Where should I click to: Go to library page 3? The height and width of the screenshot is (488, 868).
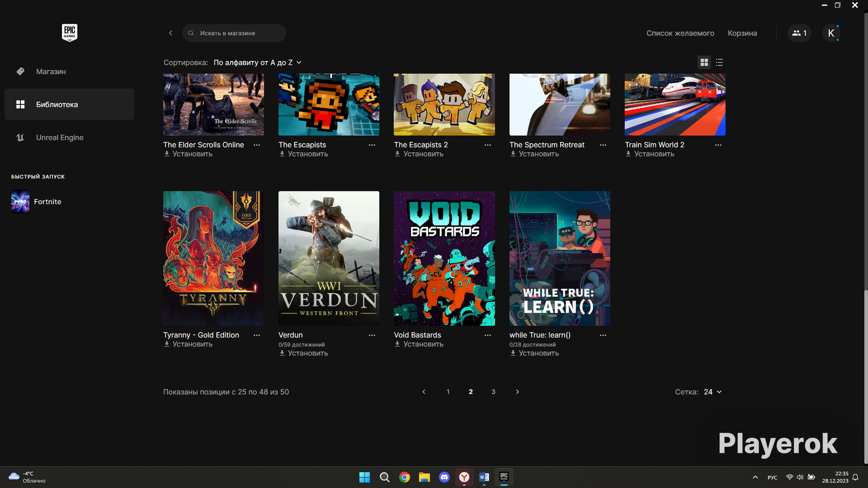pos(493,392)
